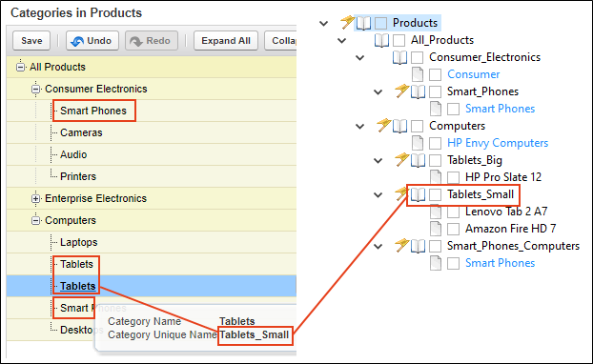The image size is (593, 364).
Task: Click the HP Envy Computers page icon
Action: coord(418,143)
